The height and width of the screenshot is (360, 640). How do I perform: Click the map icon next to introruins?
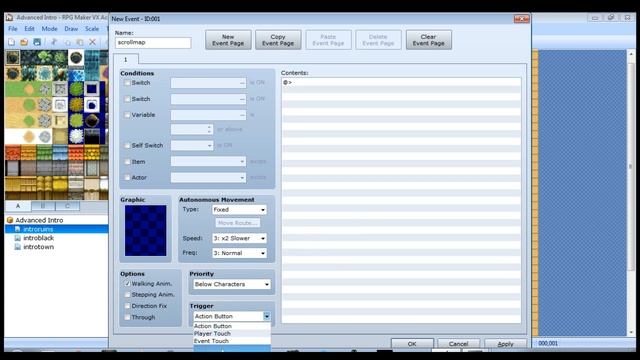(x=18, y=229)
